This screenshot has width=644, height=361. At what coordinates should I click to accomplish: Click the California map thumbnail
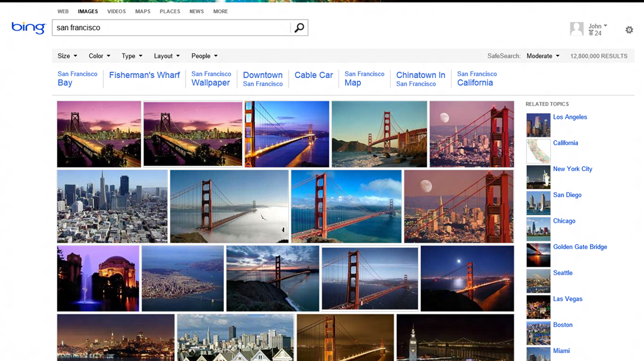click(538, 151)
